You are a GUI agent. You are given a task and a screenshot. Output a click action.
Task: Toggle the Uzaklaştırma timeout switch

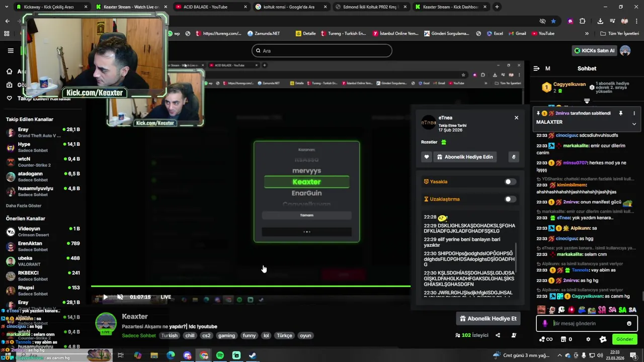(x=510, y=199)
